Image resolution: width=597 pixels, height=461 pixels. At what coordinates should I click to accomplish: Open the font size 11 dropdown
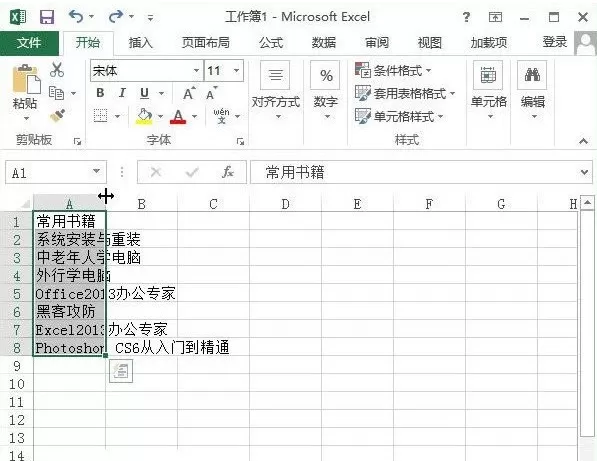click(236, 70)
